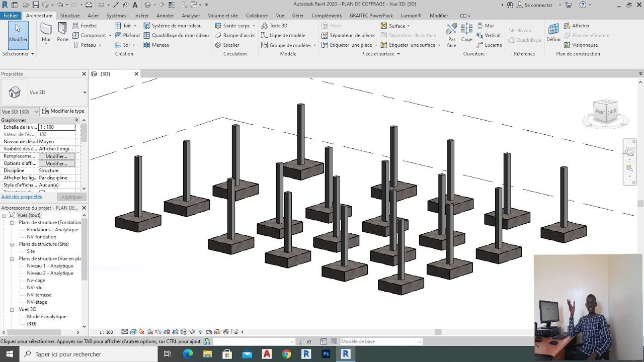Screen dimensions: 644x362
Task: Toggle shadows in view control bar
Action: pos(149,332)
